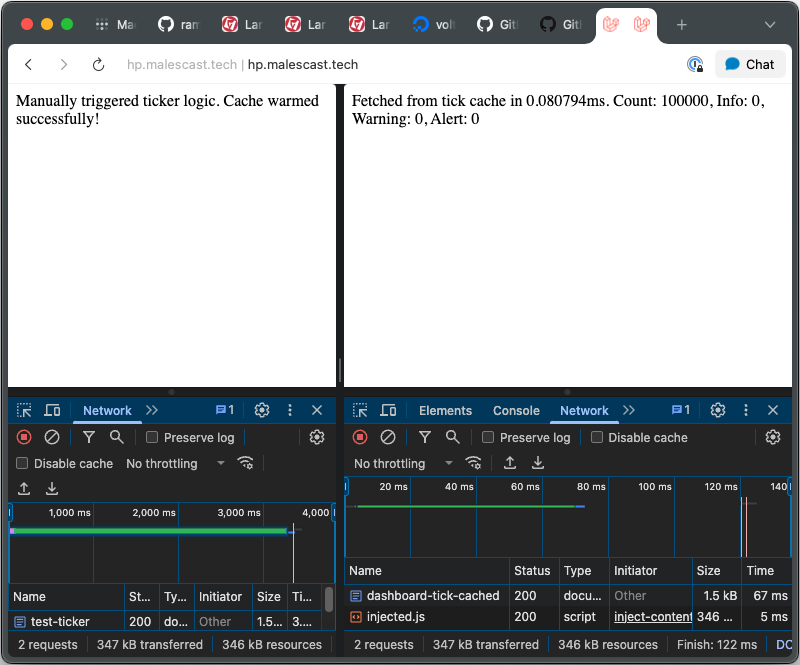Switch to Network tab in right DevTools
This screenshot has height=665, width=800.
pyautogui.click(x=584, y=411)
